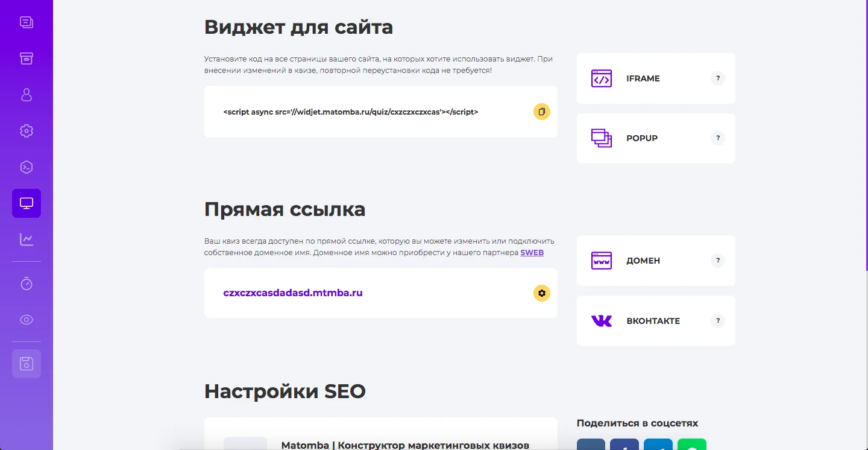Share via the light blue Telegram button
The height and width of the screenshot is (450, 868).
[658, 445]
